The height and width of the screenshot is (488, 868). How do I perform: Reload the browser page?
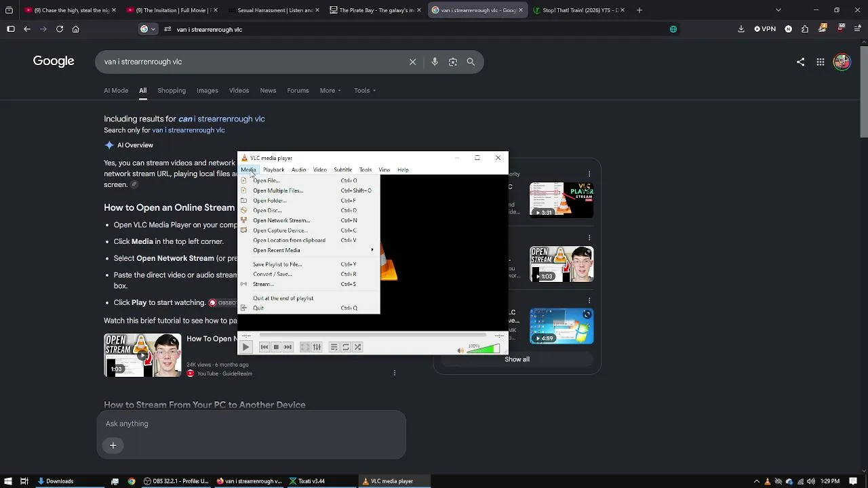(x=60, y=29)
